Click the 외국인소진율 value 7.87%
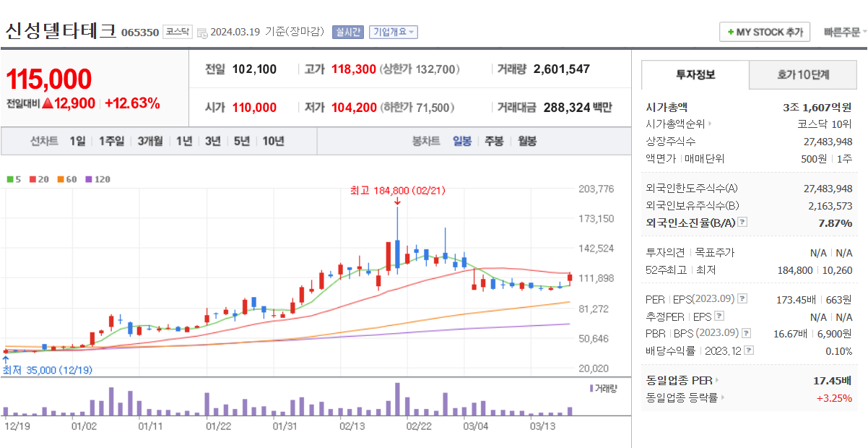 836,223
